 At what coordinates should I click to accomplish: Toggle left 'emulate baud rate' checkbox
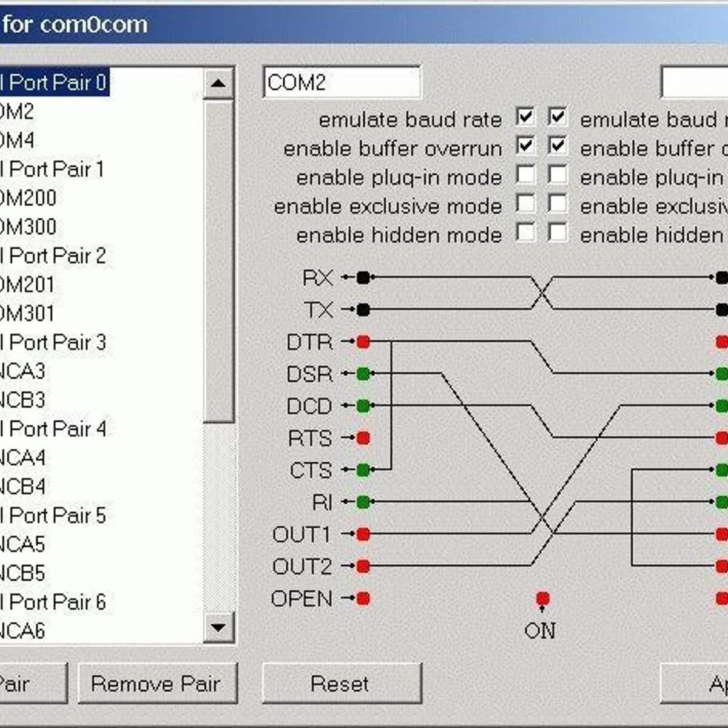pos(525,116)
